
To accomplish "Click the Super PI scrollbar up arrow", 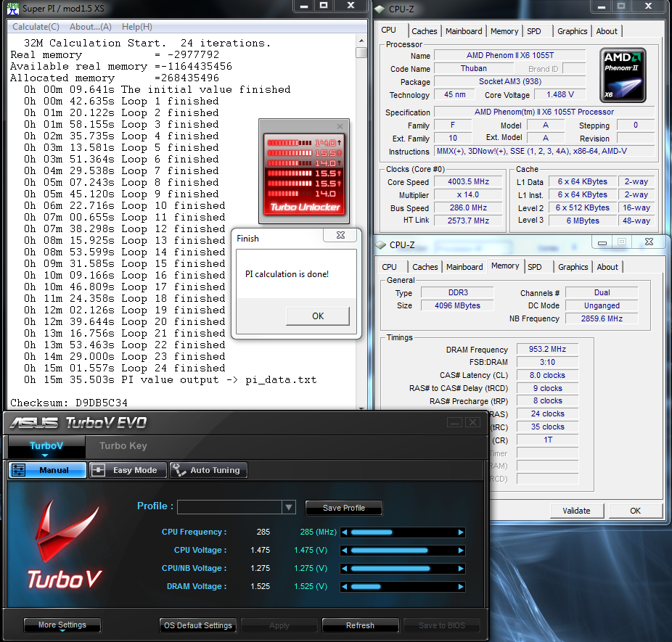I will click(361, 41).
